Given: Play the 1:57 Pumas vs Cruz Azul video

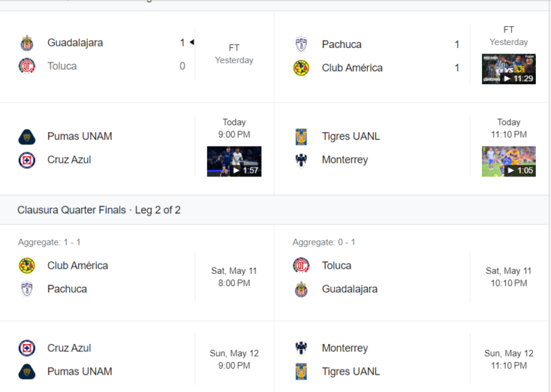Looking at the screenshot, I should pos(234,161).
